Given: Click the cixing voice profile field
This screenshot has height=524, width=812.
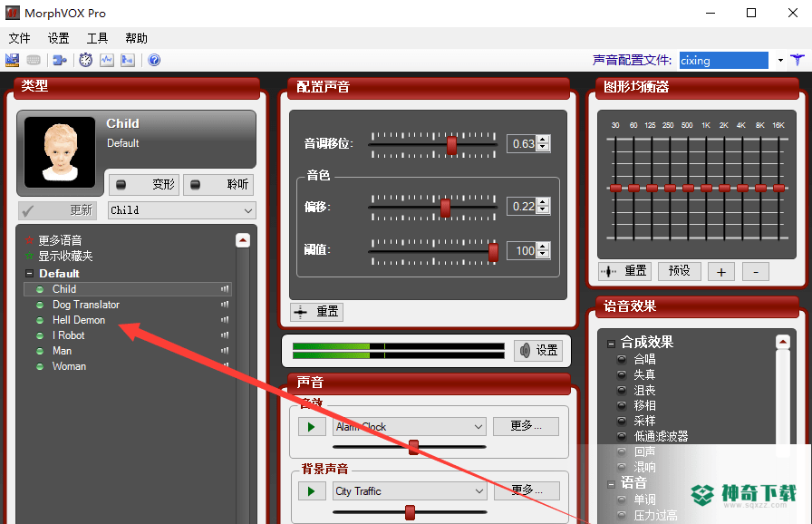Looking at the screenshot, I should click(724, 60).
